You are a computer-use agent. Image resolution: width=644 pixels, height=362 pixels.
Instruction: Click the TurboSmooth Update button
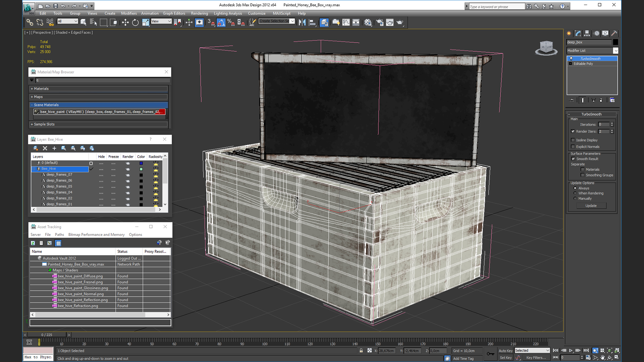[591, 206]
